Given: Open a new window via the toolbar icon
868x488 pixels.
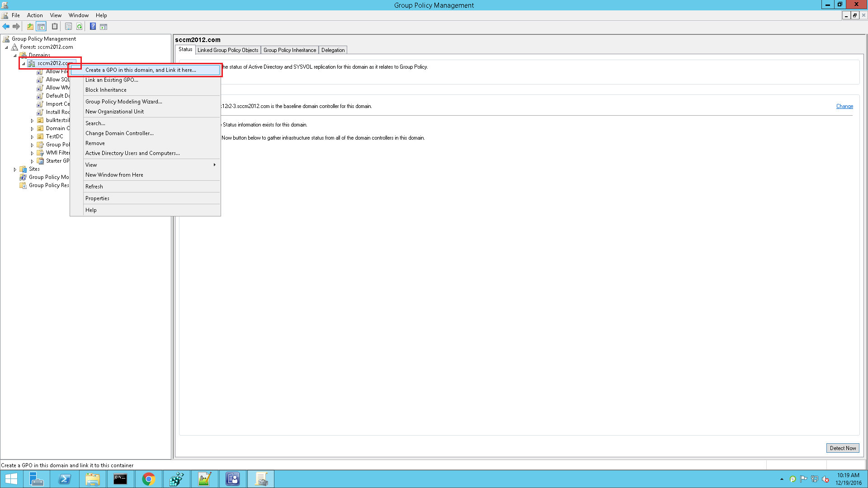Looking at the screenshot, I should 104,26.
